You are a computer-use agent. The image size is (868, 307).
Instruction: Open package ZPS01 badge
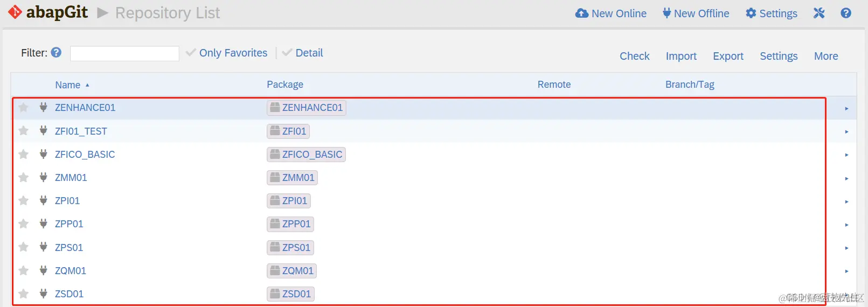(290, 248)
